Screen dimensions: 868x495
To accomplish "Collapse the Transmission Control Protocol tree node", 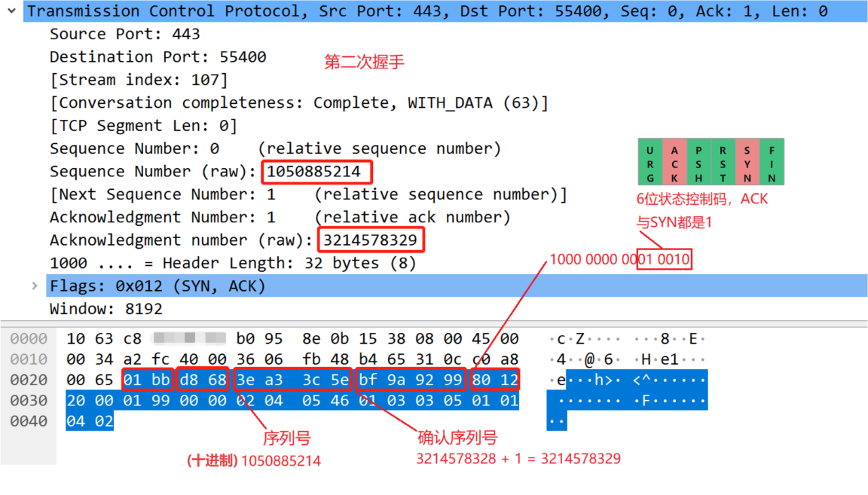I will tap(12, 12).
